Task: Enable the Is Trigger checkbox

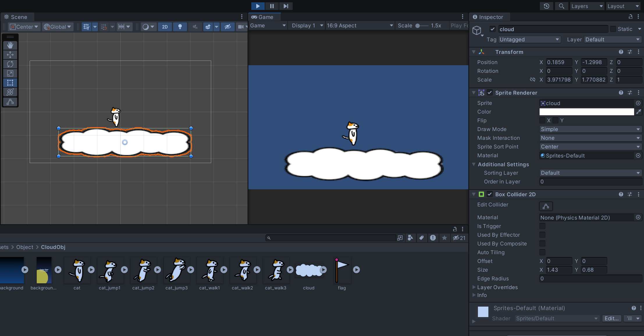Action: [x=542, y=226]
